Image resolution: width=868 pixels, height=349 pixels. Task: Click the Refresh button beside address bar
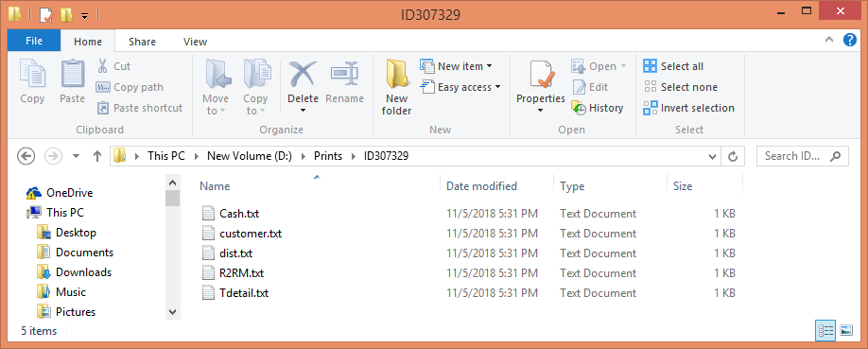[733, 157]
